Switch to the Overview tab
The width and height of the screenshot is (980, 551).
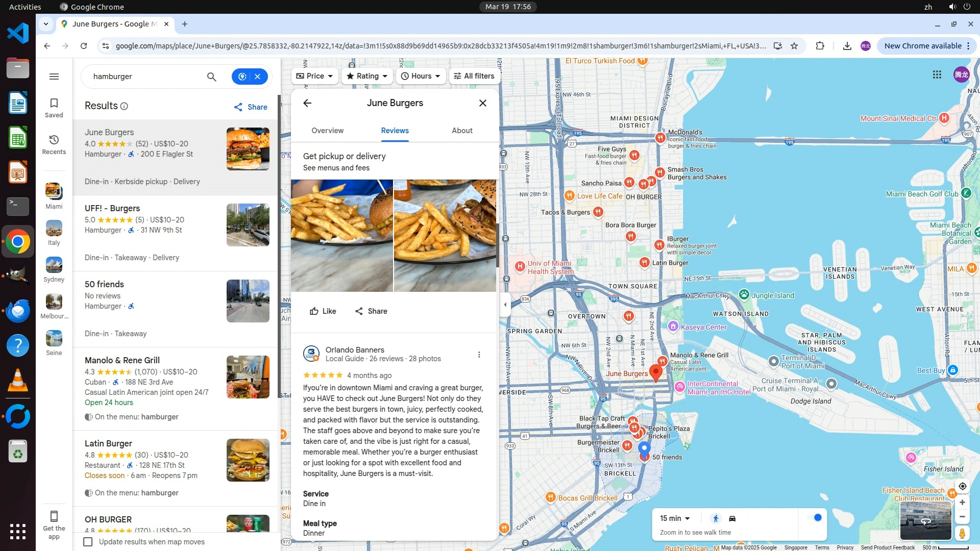pyautogui.click(x=328, y=131)
